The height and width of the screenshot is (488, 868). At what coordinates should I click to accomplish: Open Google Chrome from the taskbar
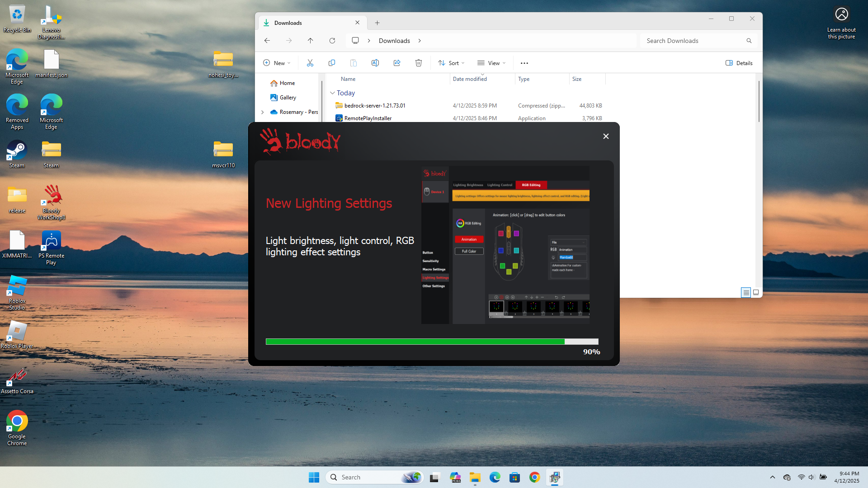pyautogui.click(x=534, y=477)
